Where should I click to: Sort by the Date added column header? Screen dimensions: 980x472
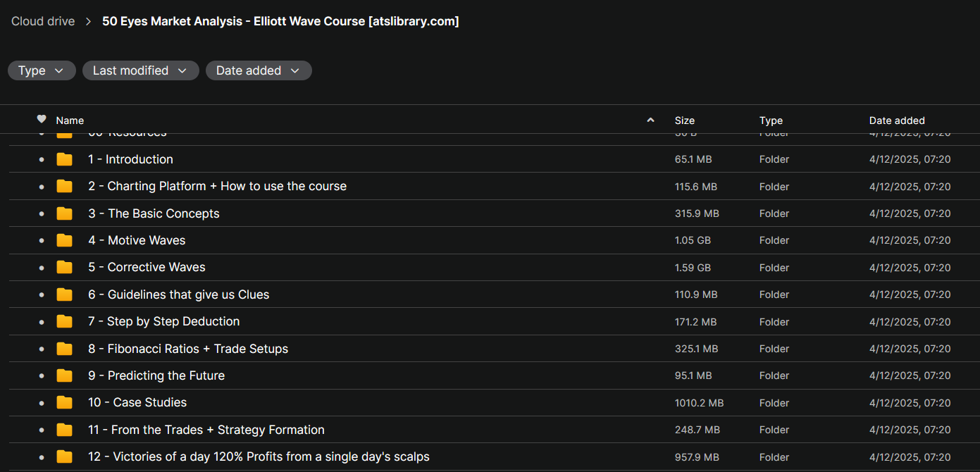897,120
